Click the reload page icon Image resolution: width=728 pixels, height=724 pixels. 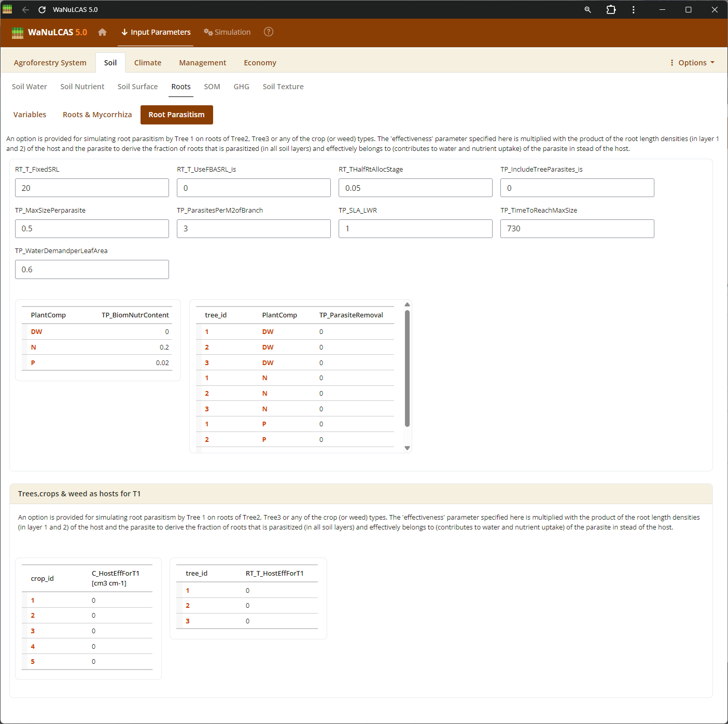(42, 10)
